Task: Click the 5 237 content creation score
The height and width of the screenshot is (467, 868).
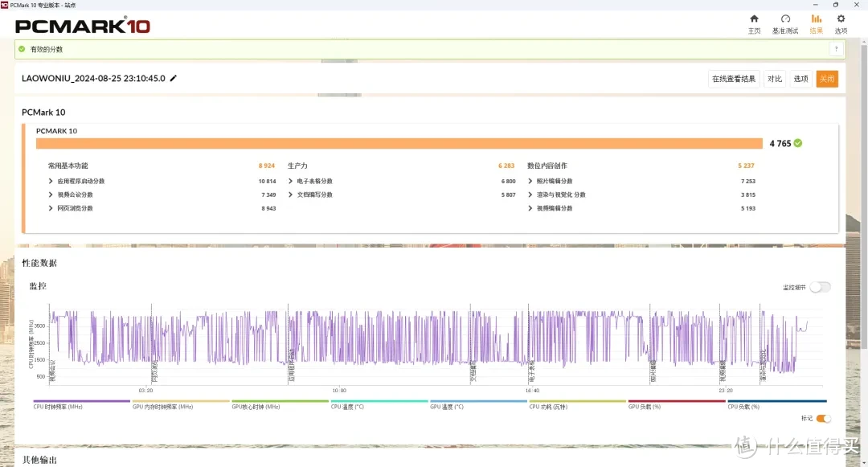Action: tap(746, 166)
